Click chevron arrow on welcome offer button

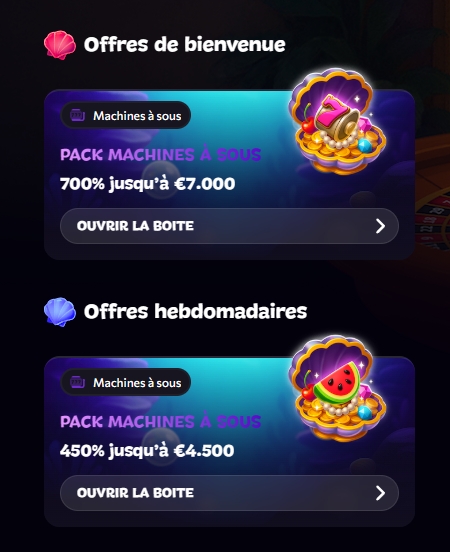tap(380, 226)
